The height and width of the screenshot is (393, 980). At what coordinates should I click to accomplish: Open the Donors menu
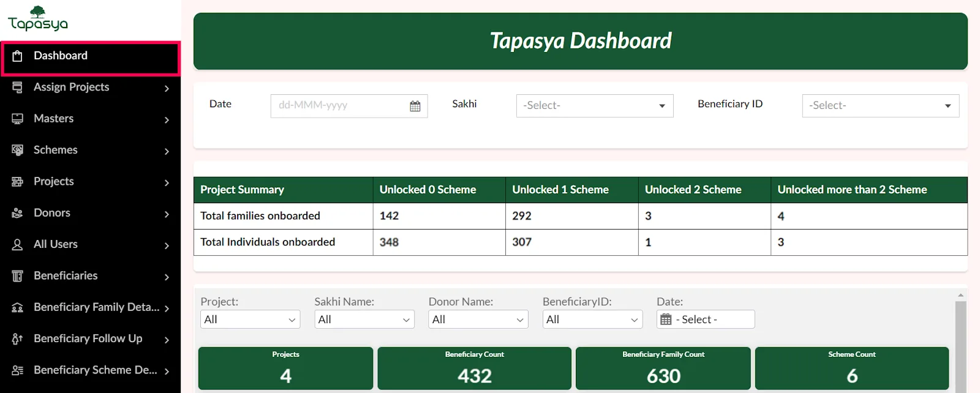[91, 213]
